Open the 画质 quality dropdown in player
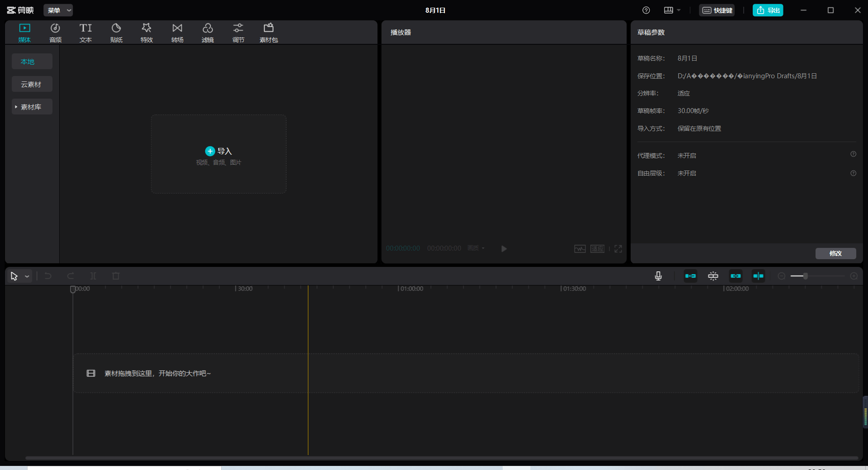868x470 pixels. [476, 248]
